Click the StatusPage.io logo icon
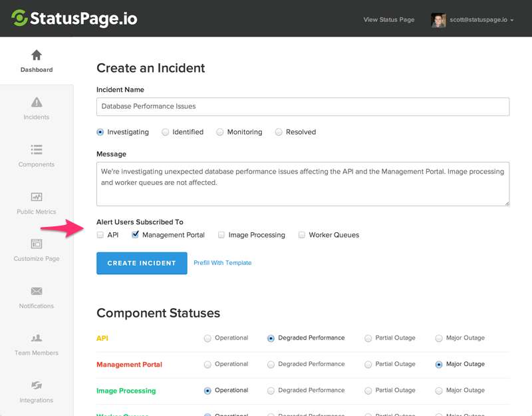The width and height of the screenshot is (532, 416). coord(19,18)
